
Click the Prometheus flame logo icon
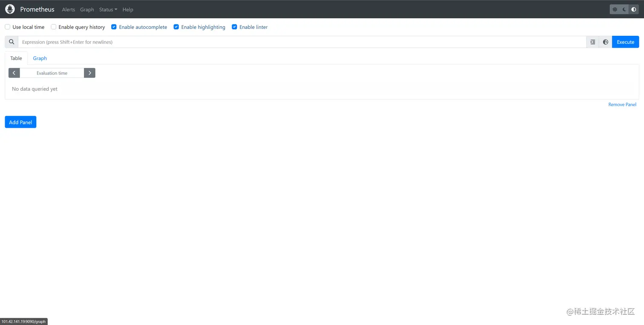coord(10,9)
